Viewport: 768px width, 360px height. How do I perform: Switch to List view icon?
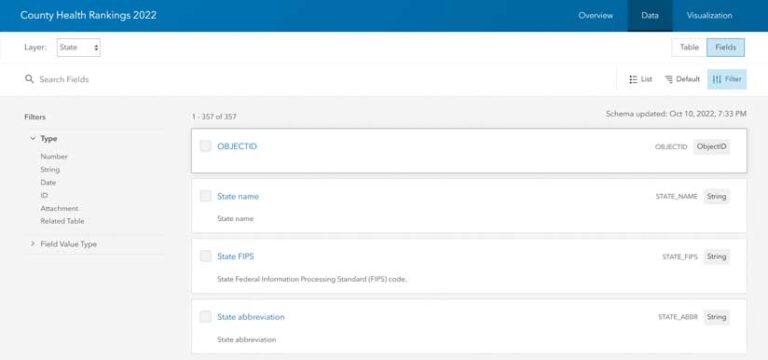click(x=633, y=79)
